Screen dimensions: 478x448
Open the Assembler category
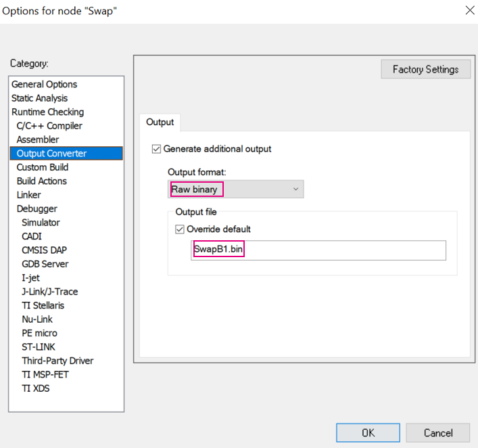(x=38, y=139)
